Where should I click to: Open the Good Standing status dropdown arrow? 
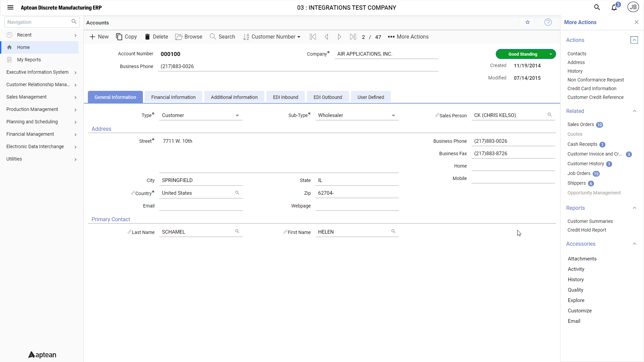pyautogui.click(x=550, y=54)
